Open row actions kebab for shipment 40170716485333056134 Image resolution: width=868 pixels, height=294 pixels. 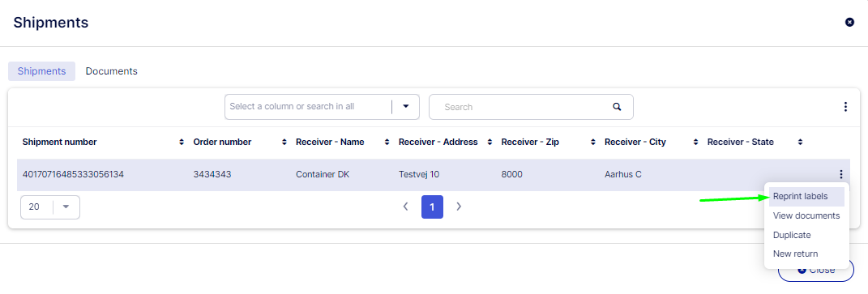click(x=841, y=174)
